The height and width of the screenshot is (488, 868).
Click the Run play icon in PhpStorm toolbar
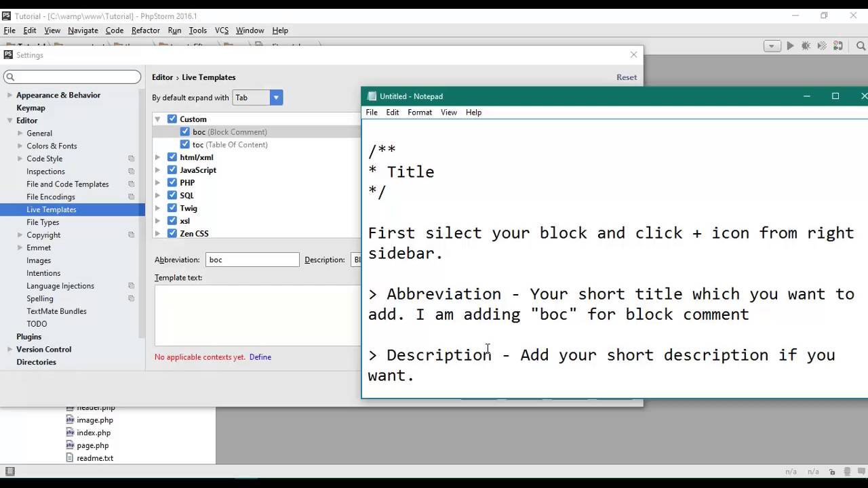790,46
